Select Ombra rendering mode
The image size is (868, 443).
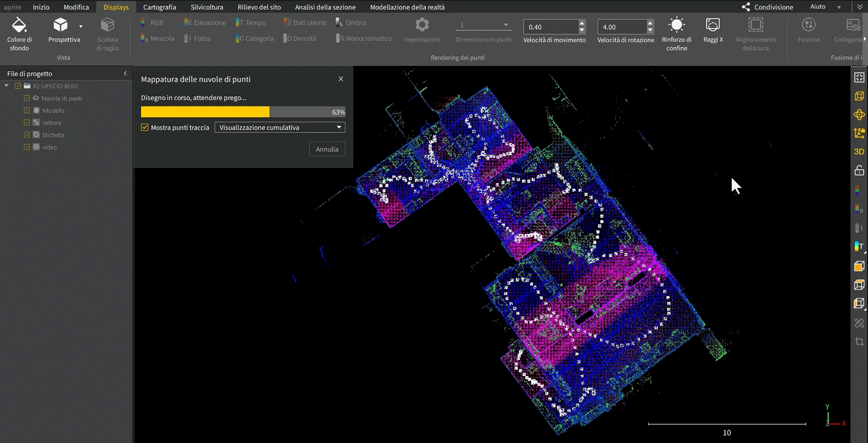click(350, 23)
